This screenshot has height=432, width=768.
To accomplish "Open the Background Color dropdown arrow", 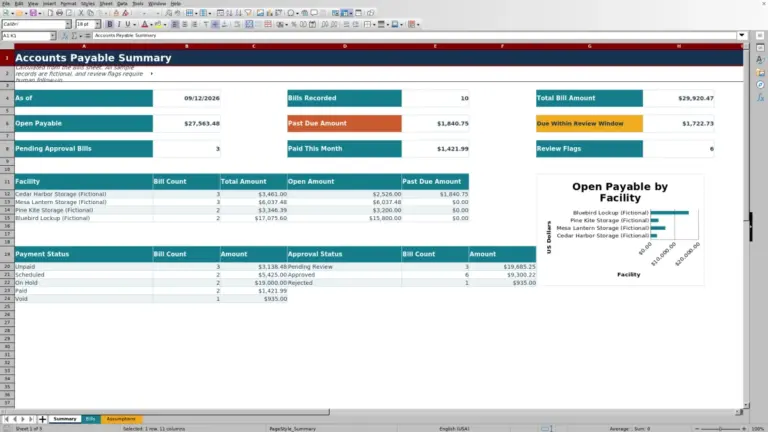I will click(x=165, y=24).
